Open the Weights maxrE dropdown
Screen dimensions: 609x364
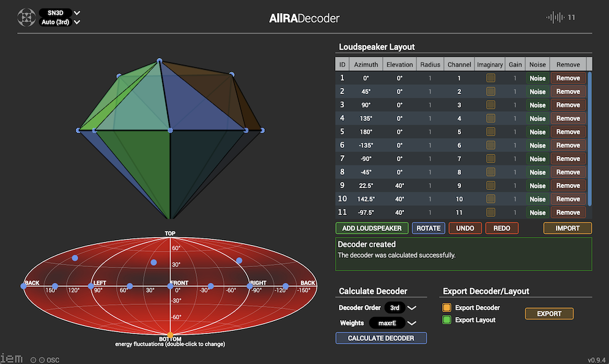393,322
